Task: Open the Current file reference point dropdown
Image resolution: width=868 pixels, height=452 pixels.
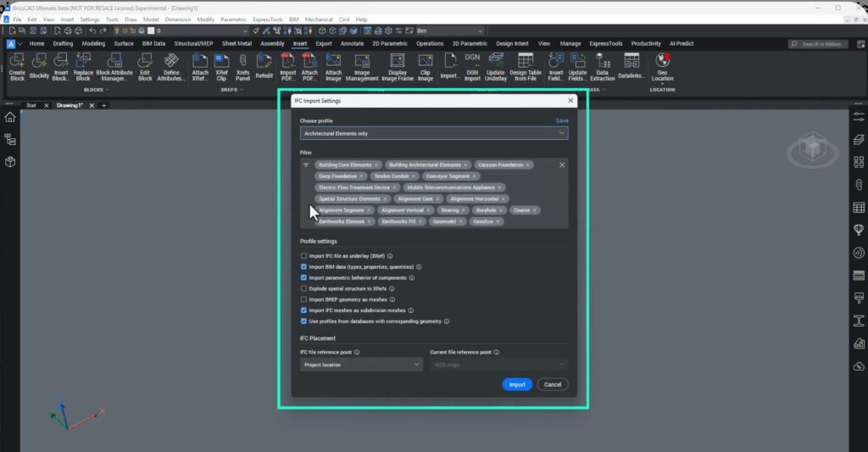Action: [x=498, y=365]
